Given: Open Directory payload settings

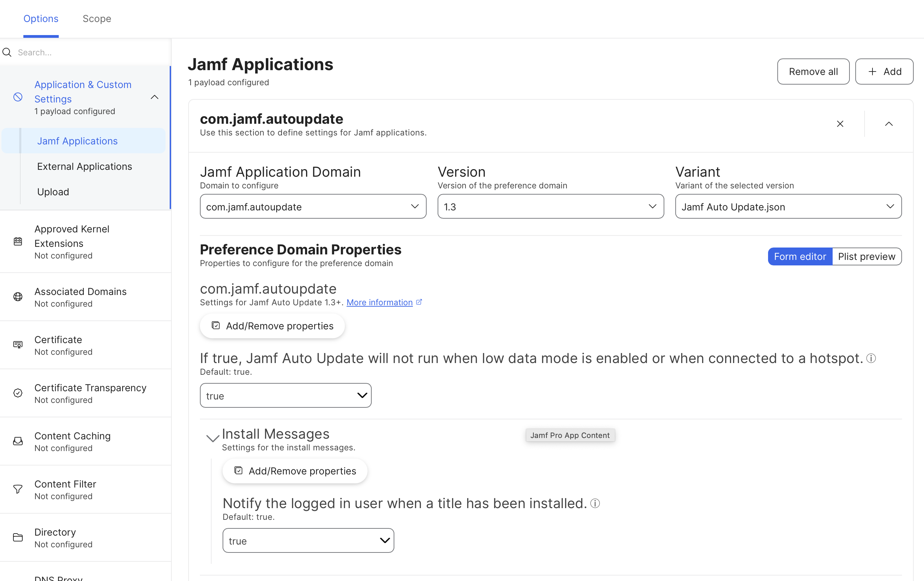Looking at the screenshot, I should tap(85, 537).
